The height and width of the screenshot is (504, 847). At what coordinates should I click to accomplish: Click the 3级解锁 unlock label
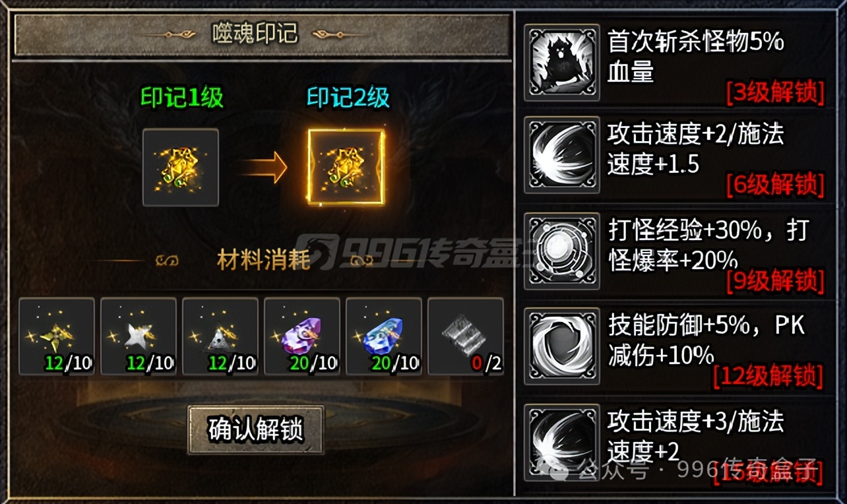pos(775,93)
